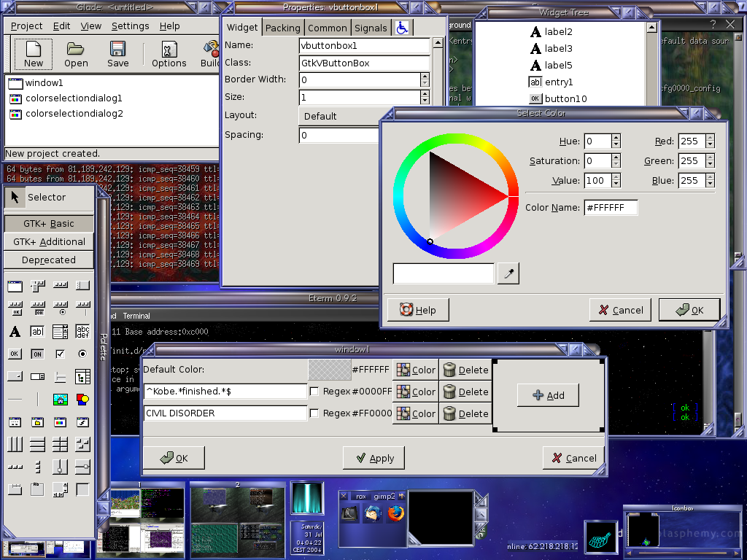Viewport: 747px width, 560px height.
Task: Launch Firefox from the bottom panel
Action: coord(395,513)
